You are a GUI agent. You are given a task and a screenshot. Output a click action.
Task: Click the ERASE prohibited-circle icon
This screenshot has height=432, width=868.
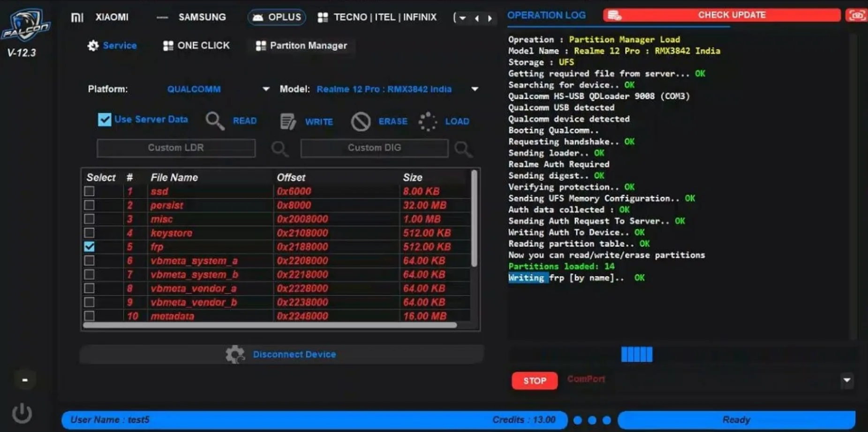[x=361, y=121]
